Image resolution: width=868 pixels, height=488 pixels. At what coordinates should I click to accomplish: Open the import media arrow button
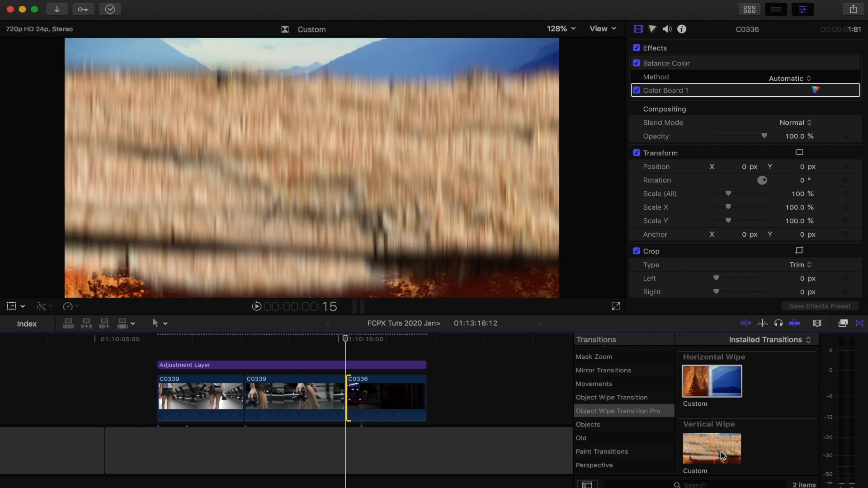click(x=57, y=9)
